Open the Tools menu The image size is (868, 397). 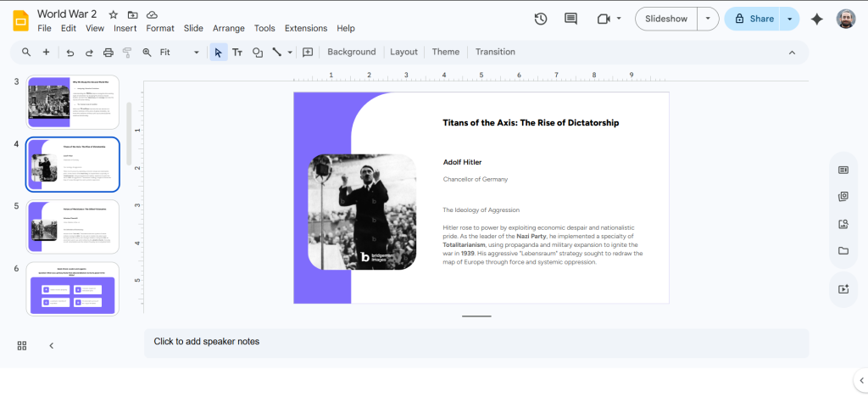(264, 28)
